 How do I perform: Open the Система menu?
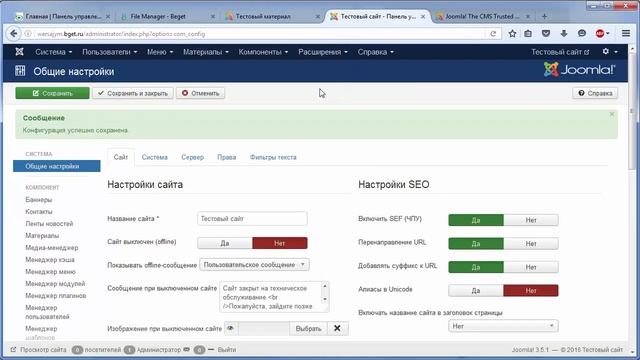pos(53,52)
